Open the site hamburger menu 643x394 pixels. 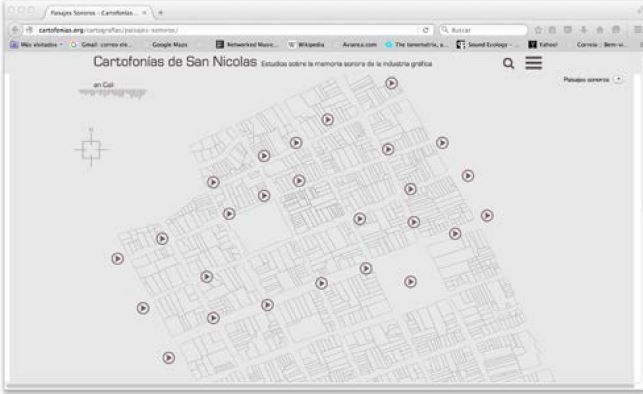click(534, 63)
